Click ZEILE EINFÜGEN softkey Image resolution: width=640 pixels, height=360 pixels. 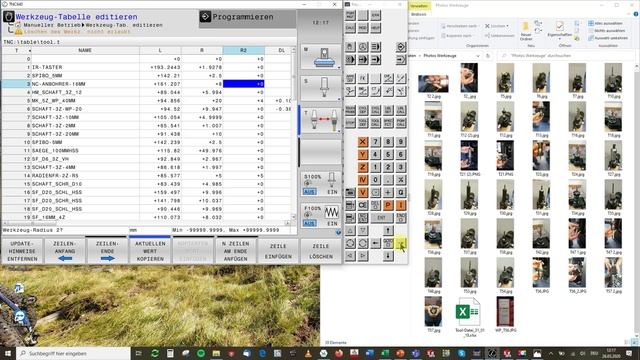click(278, 251)
